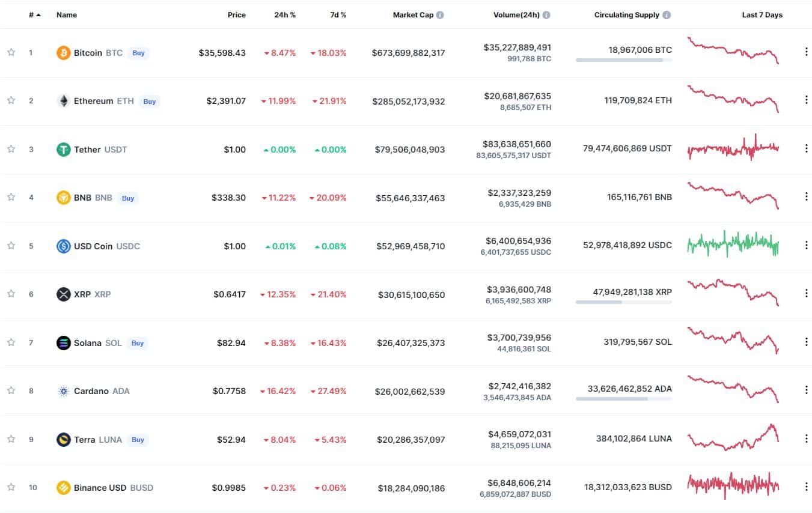Viewport: 812px width, 513px height.
Task: Open more options for Ethereum row
Action: (x=806, y=100)
